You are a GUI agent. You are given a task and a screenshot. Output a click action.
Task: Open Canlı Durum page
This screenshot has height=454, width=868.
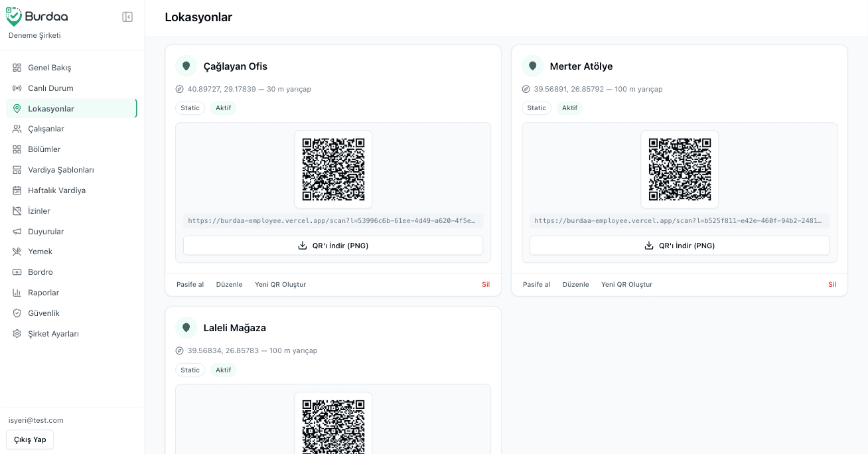coord(72,88)
